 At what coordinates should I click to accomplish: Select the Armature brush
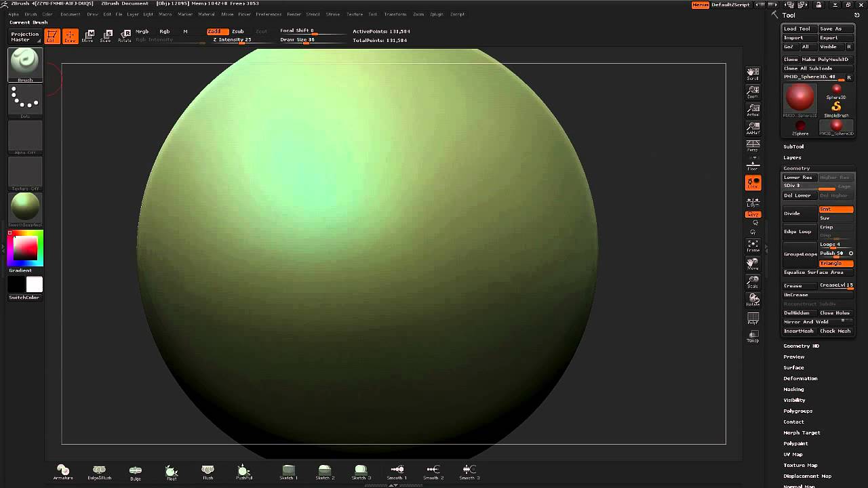[x=63, y=472]
